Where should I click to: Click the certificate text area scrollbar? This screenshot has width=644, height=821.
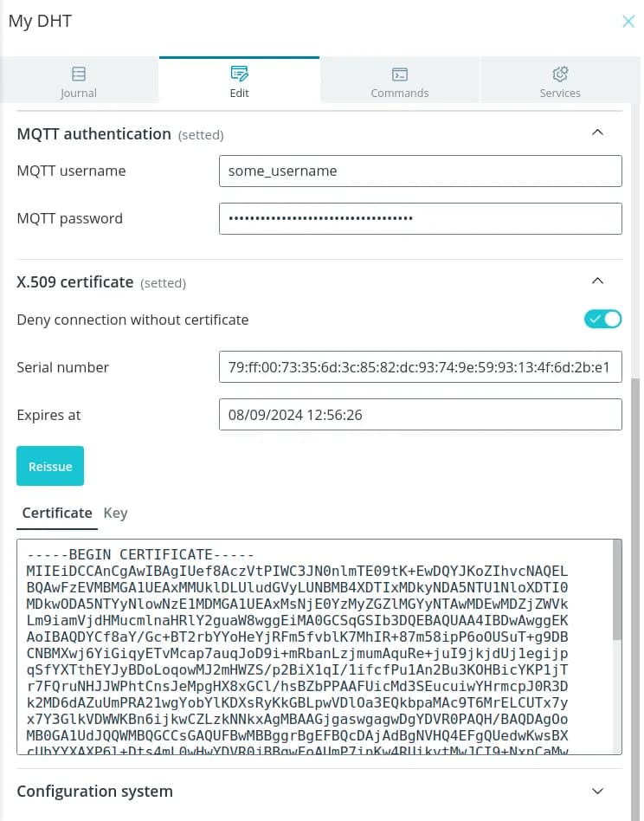tap(617, 589)
